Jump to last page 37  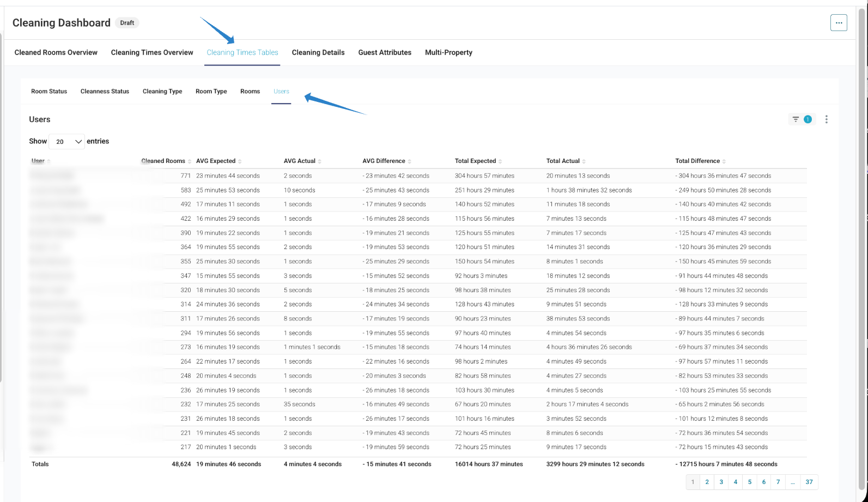(809, 482)
